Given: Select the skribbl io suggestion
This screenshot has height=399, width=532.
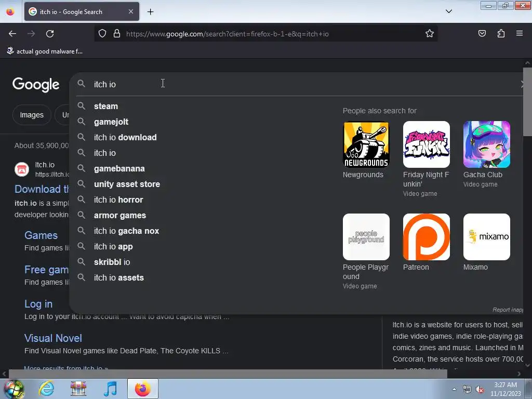Looking at the screenshot, I should pyautogui.click(x=112, y=262).
